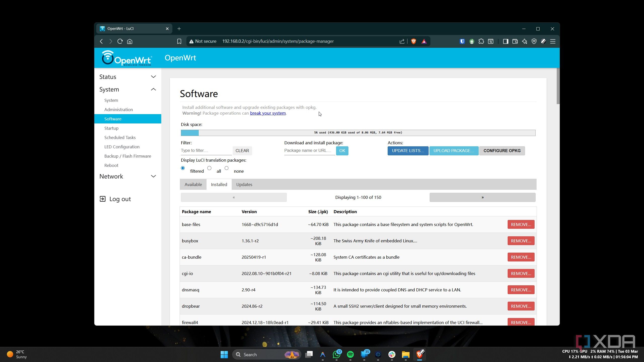This screenshot has height=362, width=644.
Task: Select the 'all' translation radio button
Action: pos(209,168)
